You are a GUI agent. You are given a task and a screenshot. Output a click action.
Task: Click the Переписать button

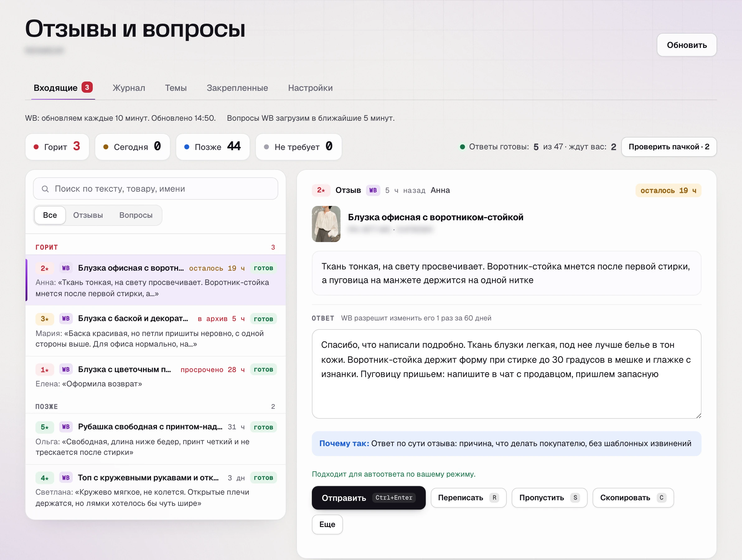[x=468, y=498]
